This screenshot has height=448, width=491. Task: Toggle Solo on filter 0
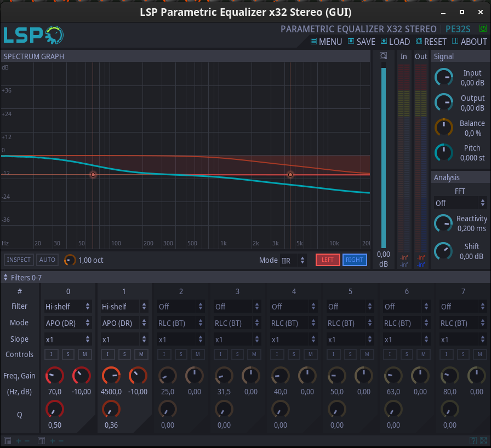click(x=67, y=354)
